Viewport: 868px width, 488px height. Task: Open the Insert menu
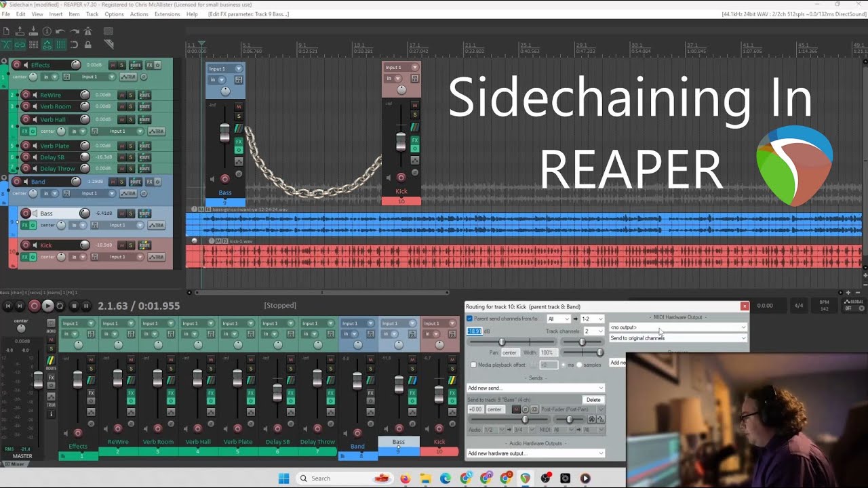[x=56, y=14]
